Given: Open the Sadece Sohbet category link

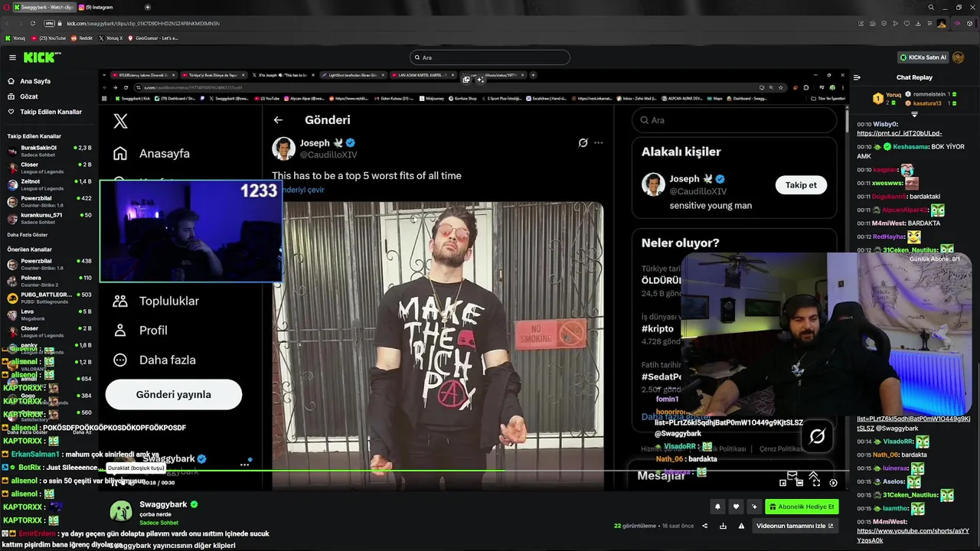Looking at the screenshot, I should [x=158, y=523].
